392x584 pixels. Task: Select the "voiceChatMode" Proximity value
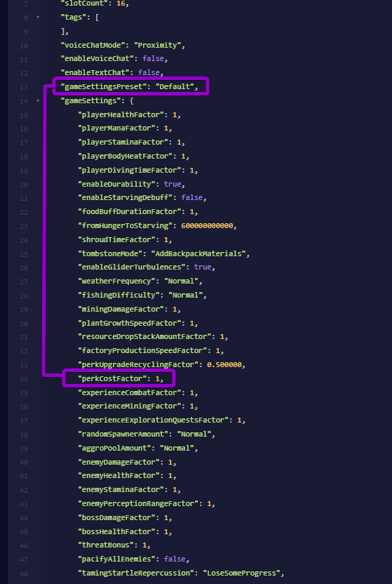click(x=157, y=45)
